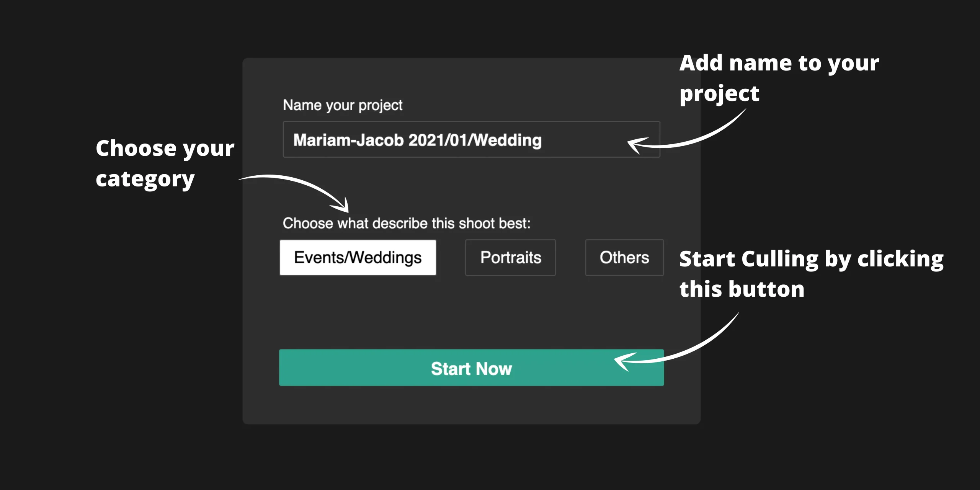The image size is (980, 490).
Task: Click the highlighted Events/Weddings button
Action: click(358, 258)
